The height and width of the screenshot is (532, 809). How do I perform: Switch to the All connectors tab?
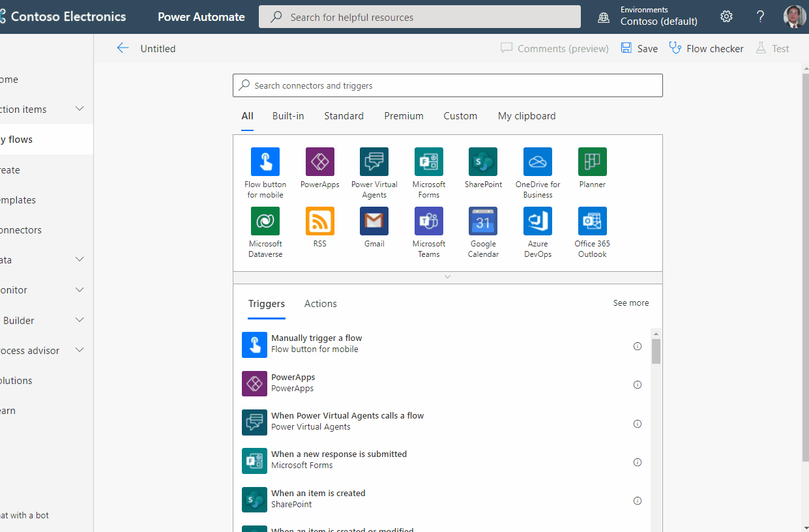click(x=247, y=116)
